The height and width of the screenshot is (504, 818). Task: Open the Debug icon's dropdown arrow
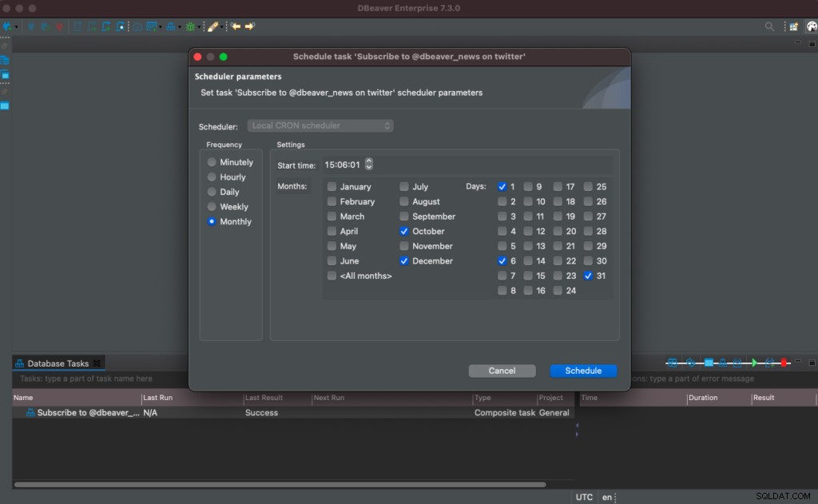[199, 26]
